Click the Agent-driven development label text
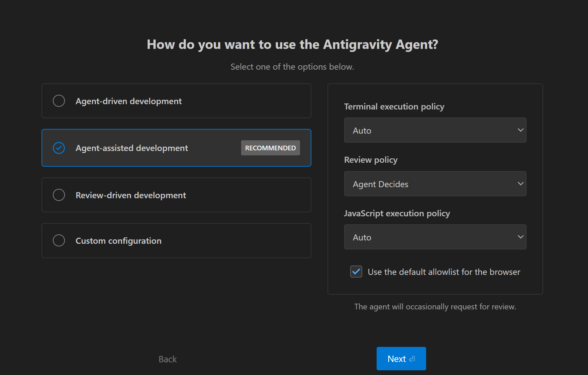Viewport: 588px width, 375px height. (128, 101)
